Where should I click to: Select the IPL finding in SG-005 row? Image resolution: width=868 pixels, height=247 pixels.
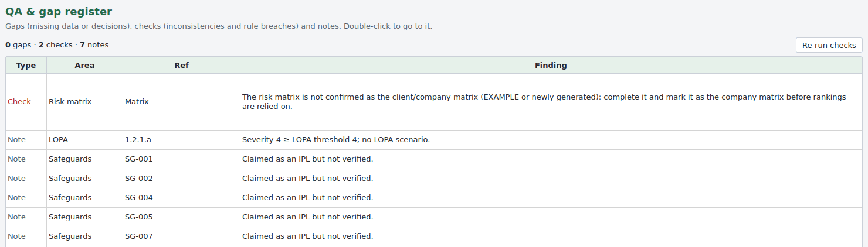click(x=551, y=217)
